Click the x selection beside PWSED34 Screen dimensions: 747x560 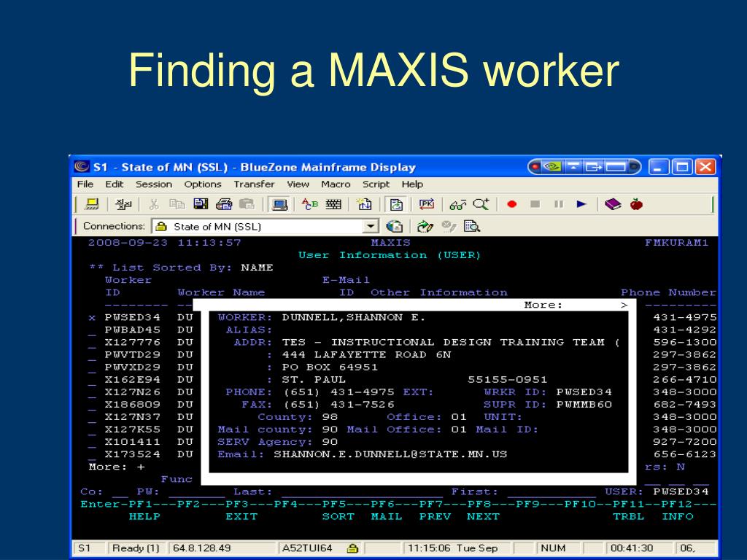[x=92, y=318]
